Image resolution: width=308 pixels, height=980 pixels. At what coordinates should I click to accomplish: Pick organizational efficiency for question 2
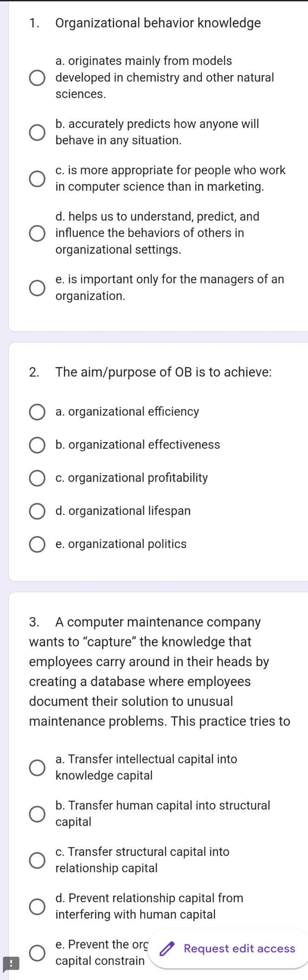[x=37, y=412]
